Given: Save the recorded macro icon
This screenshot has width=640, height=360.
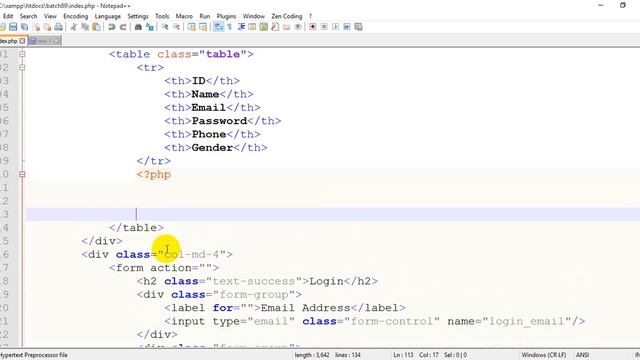Looking at the screenshot, I should point(358,27).
